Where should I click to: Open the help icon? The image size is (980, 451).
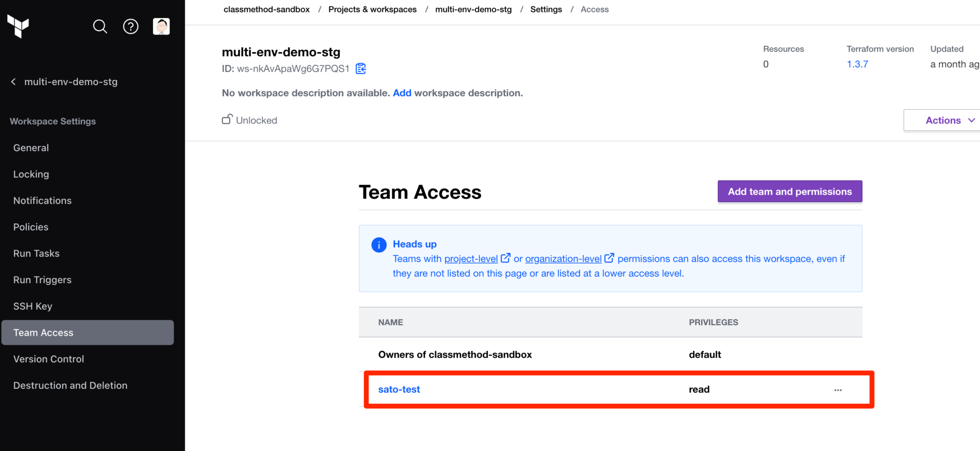[x=131, y=26]
